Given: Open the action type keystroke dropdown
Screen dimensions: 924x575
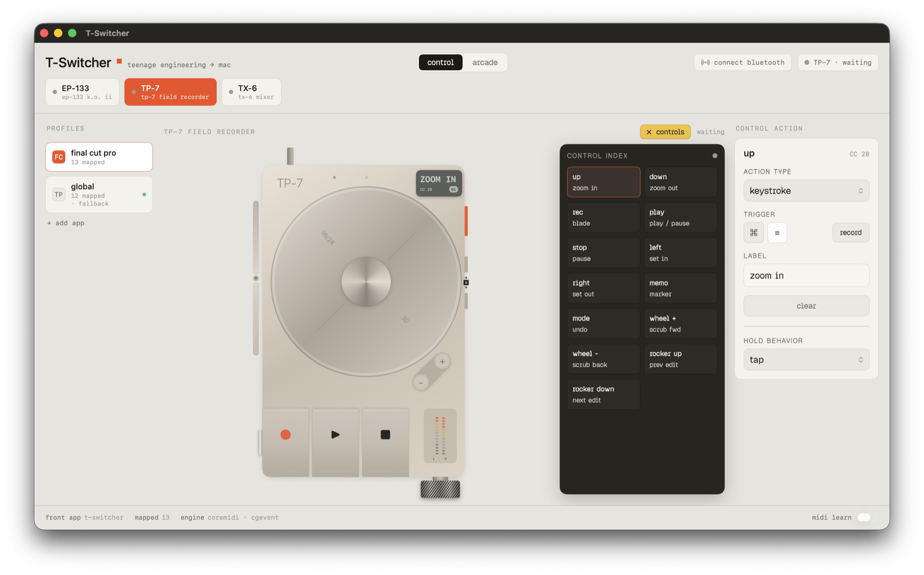Looking at the screenshot, I should tap(806, 191).
